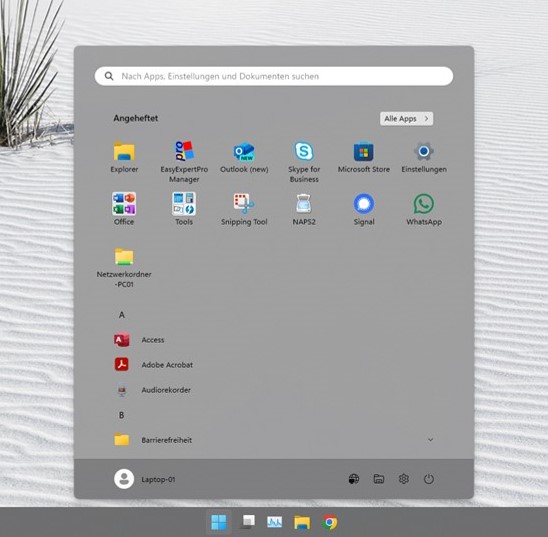
Task: Click the Barrierefreiheit folder icon
Action: click(122, 440)
